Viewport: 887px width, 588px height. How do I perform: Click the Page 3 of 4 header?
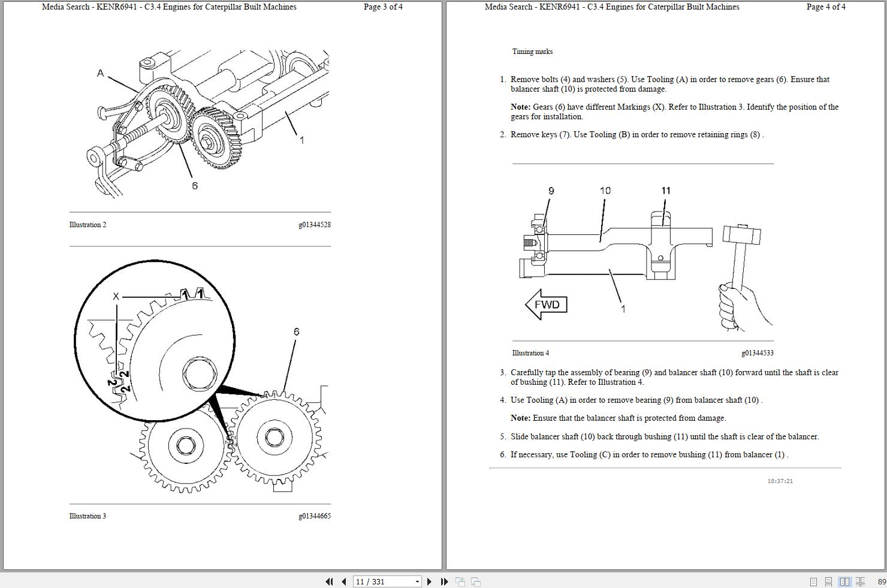(x=382, y=7)
